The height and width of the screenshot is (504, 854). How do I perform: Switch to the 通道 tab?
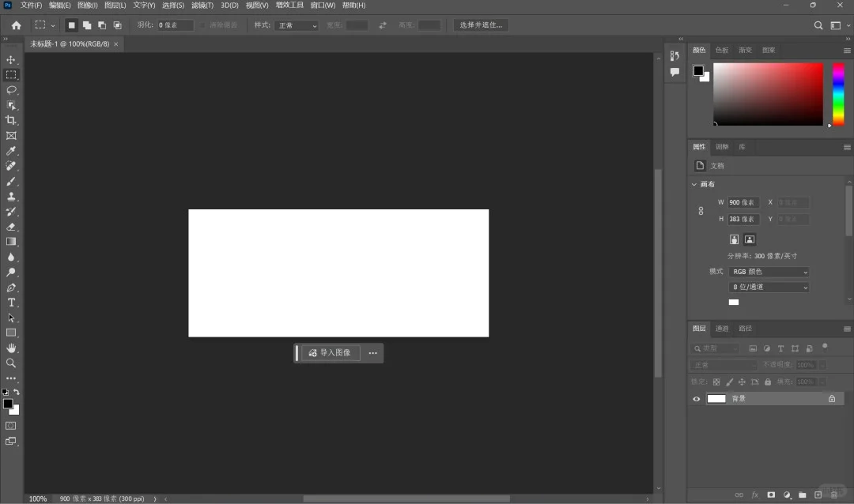pos(722,328)
